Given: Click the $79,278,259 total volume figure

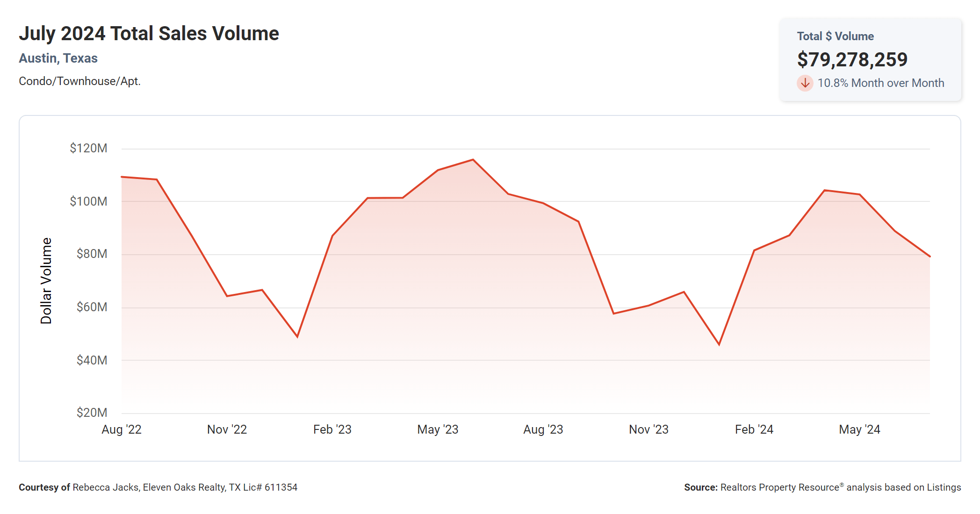Looking at the screenshot, I should tap(852, 60).
